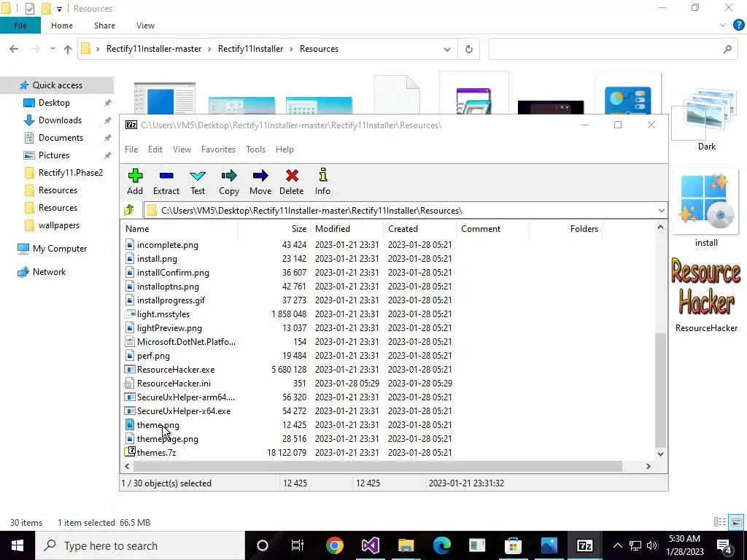Expand Explorer address bar history dropdown
Screen dimensions: 747x560
click(447, 49)
